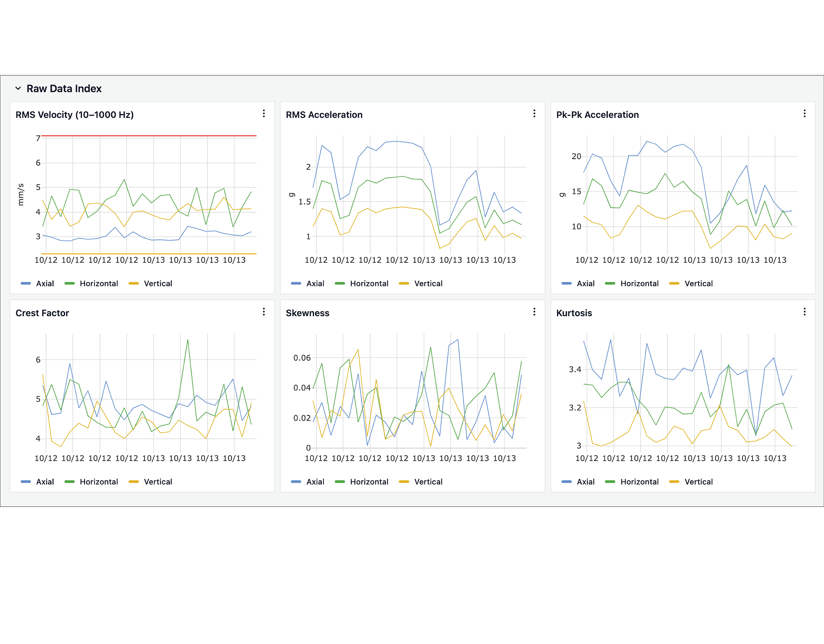
Task: Open Crest Factor panel options menu
Action: 264,312
